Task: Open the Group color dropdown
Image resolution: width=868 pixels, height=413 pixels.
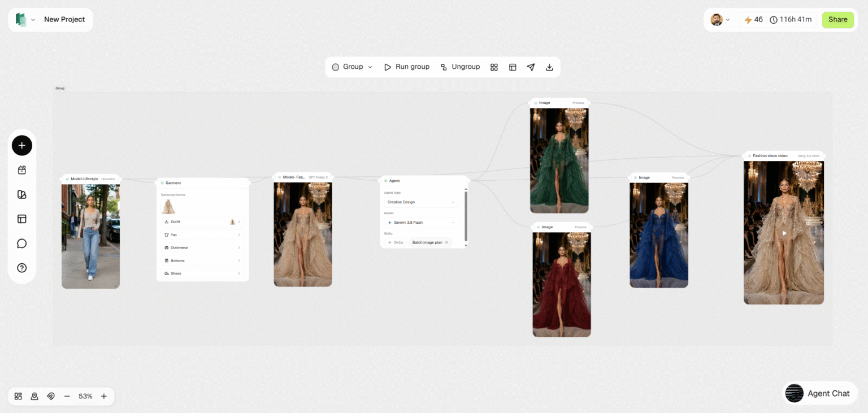Action: pos(352,67)
